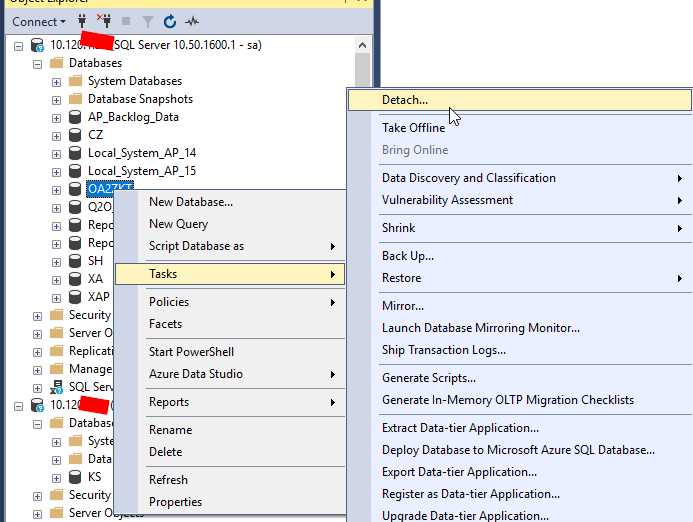This screenshot has width=693, height=522.
Task: Click the Disconnect plug icon with red X
Action: pyautogui.click(x=104, y=21)
